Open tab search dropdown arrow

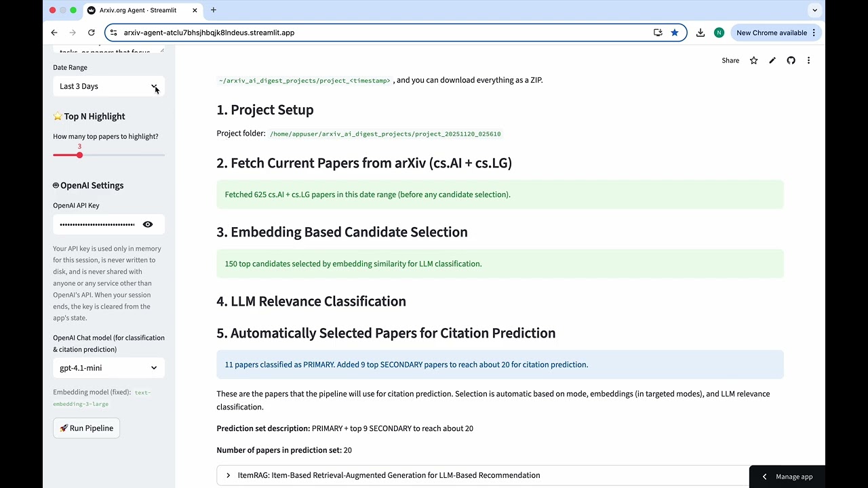(814, 10)
